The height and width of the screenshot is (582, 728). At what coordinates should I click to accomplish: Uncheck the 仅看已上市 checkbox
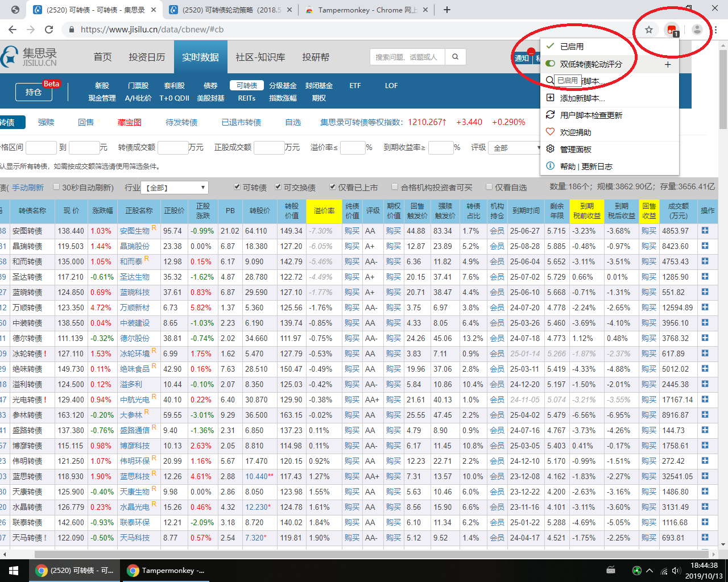pos(333,187)
